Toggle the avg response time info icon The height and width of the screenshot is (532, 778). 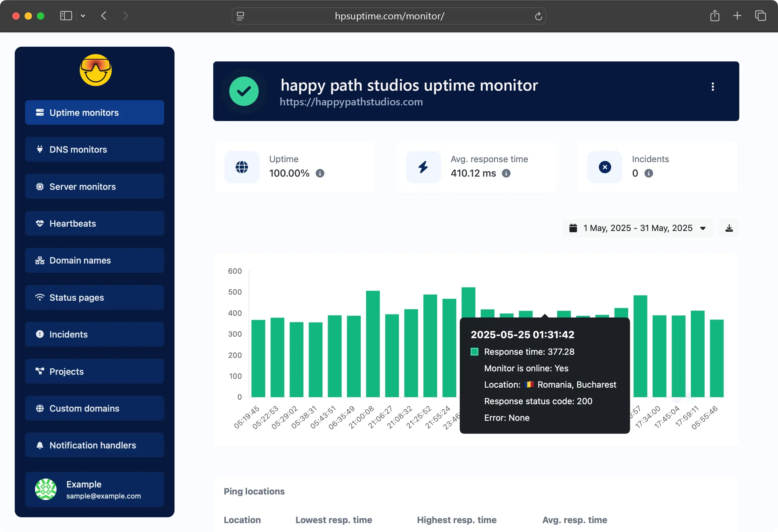(506, 174)
